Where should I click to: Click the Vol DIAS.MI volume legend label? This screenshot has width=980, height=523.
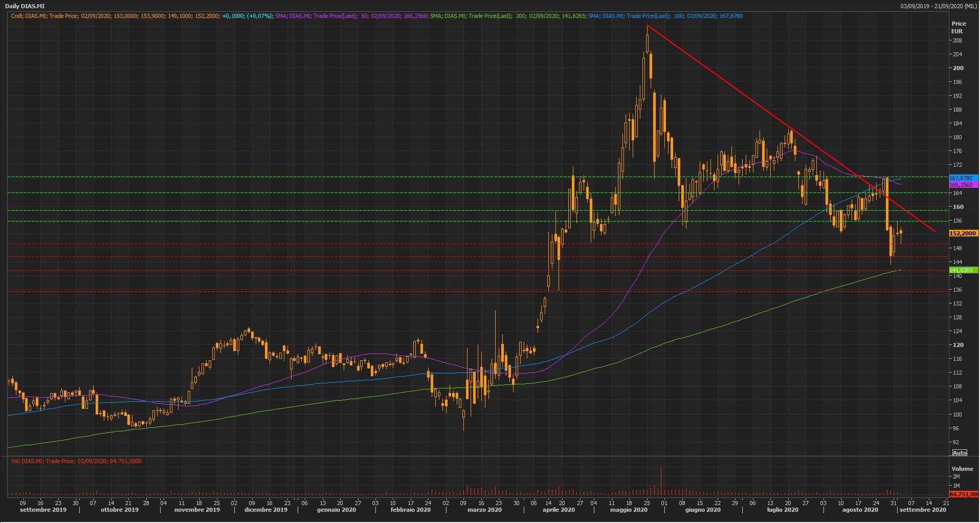coord(76,462)
